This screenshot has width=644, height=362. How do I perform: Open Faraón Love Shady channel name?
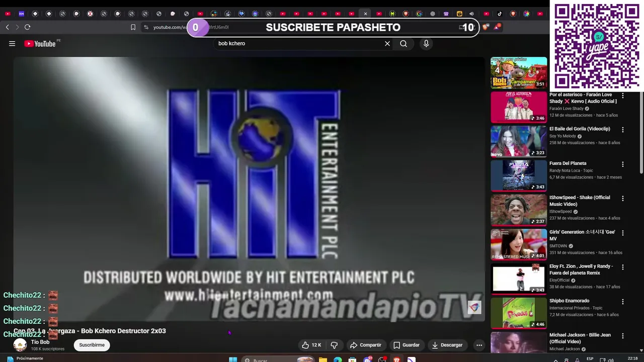pyautogui.click(x=567, y=109)
